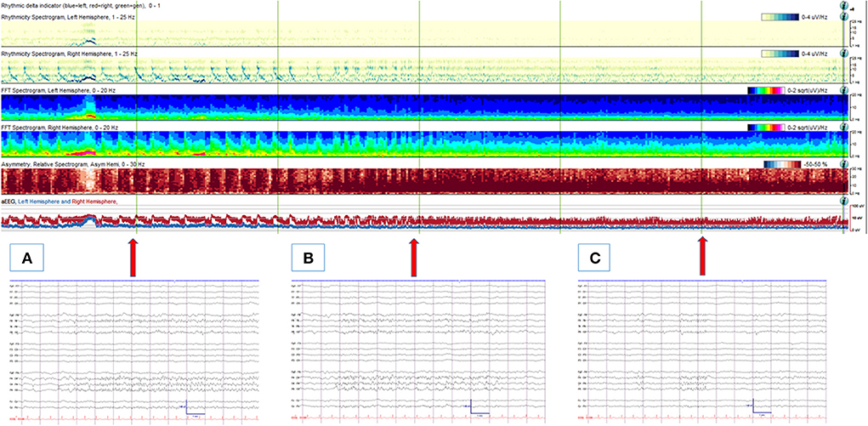Screen dimensions: 868x426
Task: Click the Right Hemisphere rhythmicity 0-4 uV/Hz color scale
Action: (780, 54)
